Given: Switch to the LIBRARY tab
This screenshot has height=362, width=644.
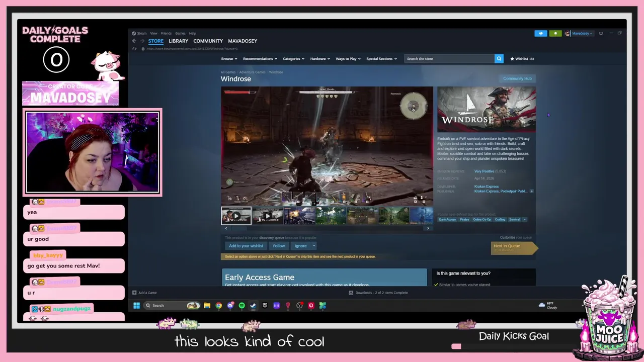Looking at the screenshot, I should coord(178,41).
